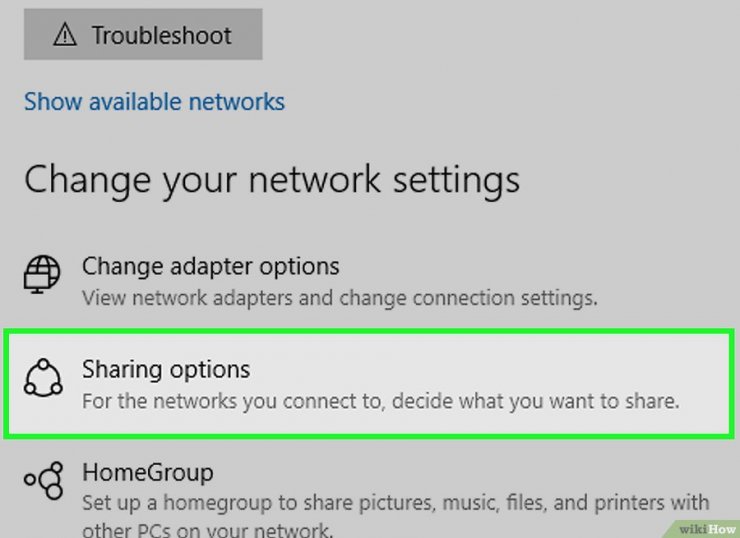Click "View network adapters and change connection settings" text
The width and height of the screenshot is (740, 538).
[x=339, y=297]
